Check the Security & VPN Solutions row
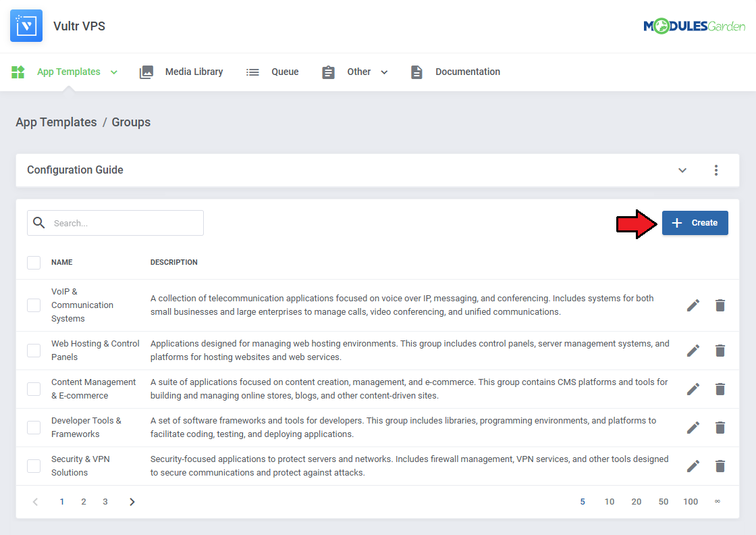 pos(34,466)
